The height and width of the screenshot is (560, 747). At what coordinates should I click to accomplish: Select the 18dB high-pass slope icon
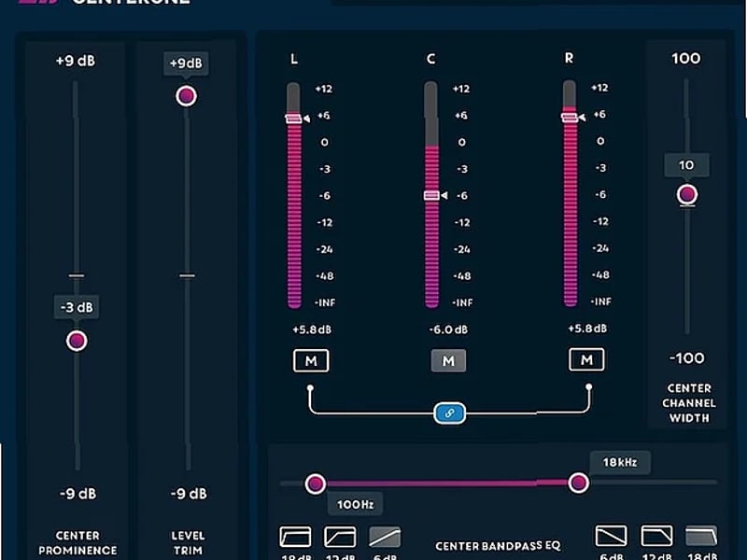[x=294, y=537]
